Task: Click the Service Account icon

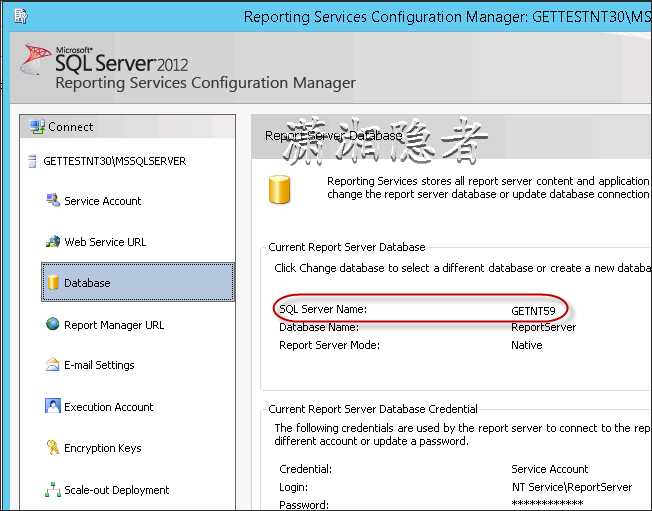Action: [53, 200]
